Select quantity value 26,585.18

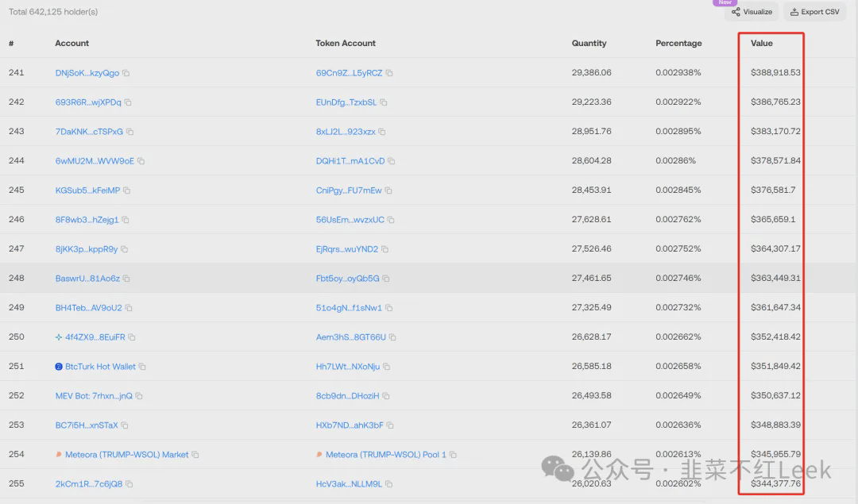pos(592,366)
